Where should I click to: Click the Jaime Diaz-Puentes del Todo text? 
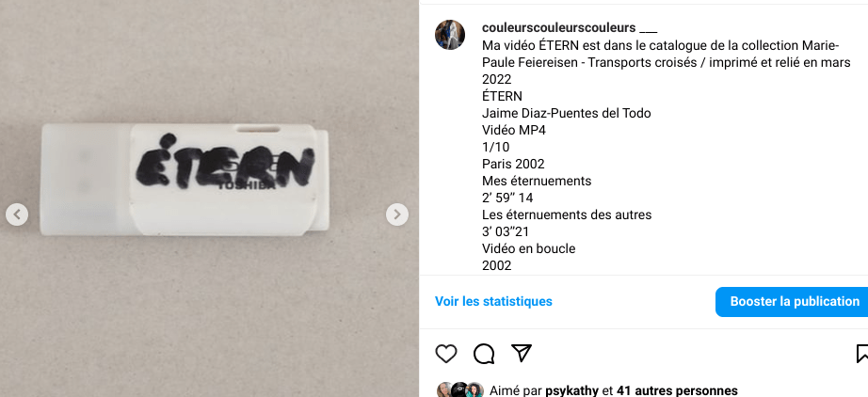tap(567, 113)
